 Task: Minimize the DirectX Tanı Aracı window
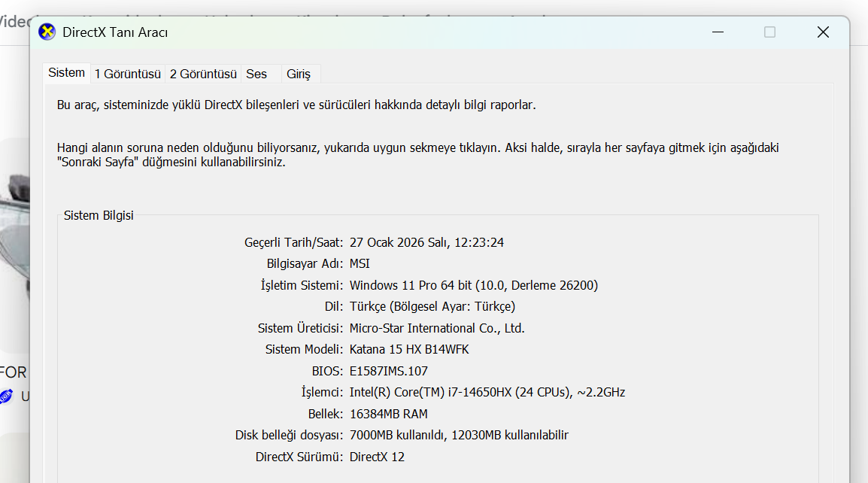pos(718,32)
